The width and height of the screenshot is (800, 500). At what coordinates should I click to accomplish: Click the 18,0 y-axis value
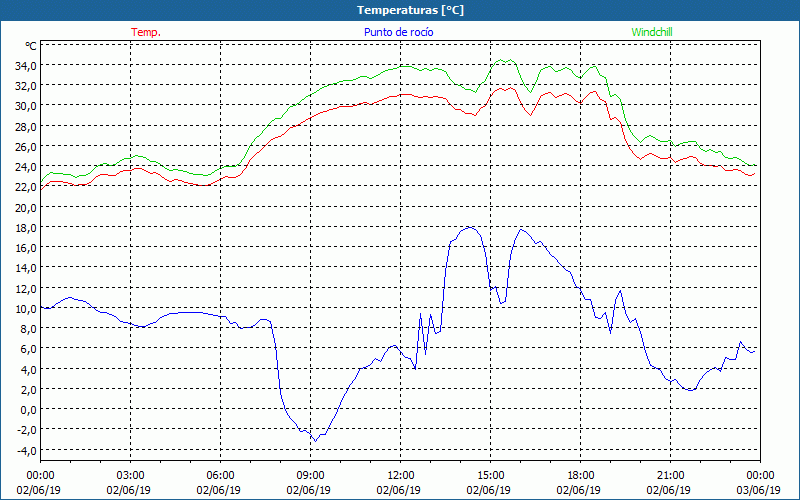26,228
